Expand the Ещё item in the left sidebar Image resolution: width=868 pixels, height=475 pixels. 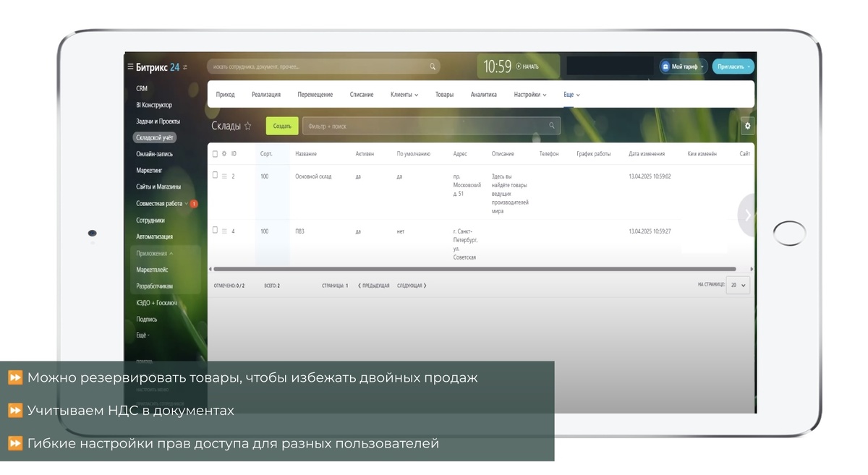click(x=142, y=335)
